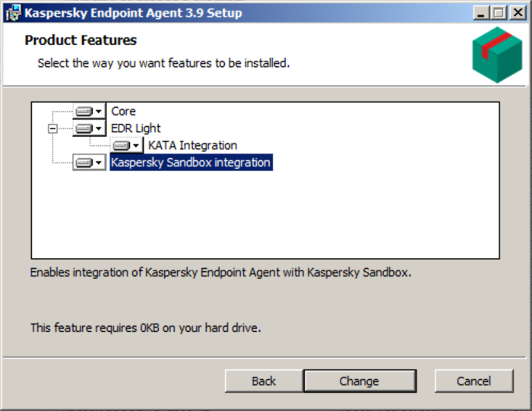The width and height of the screenshot is (532, 411).
Task: Select the Core feature label
Action: [x=123, y=111]
